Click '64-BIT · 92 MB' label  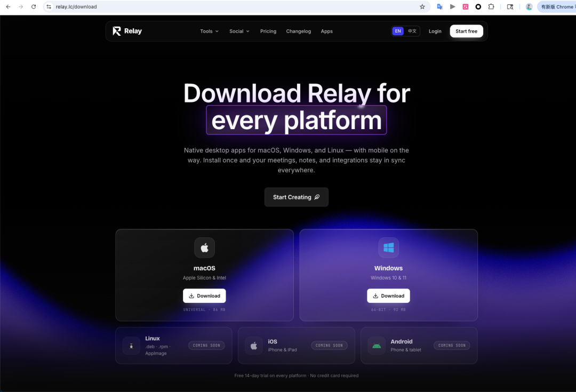click(x=388, y=310)
